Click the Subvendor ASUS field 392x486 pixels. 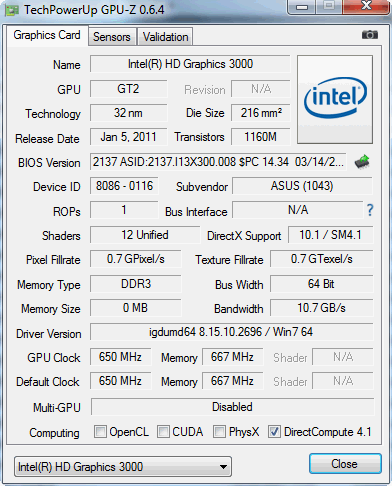pyautogui.click(x=302, y=186)
